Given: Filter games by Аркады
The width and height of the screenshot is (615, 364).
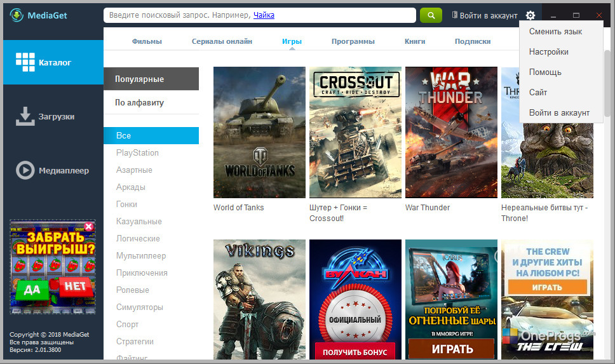Looking at the screenshot, I should point(131,187).
